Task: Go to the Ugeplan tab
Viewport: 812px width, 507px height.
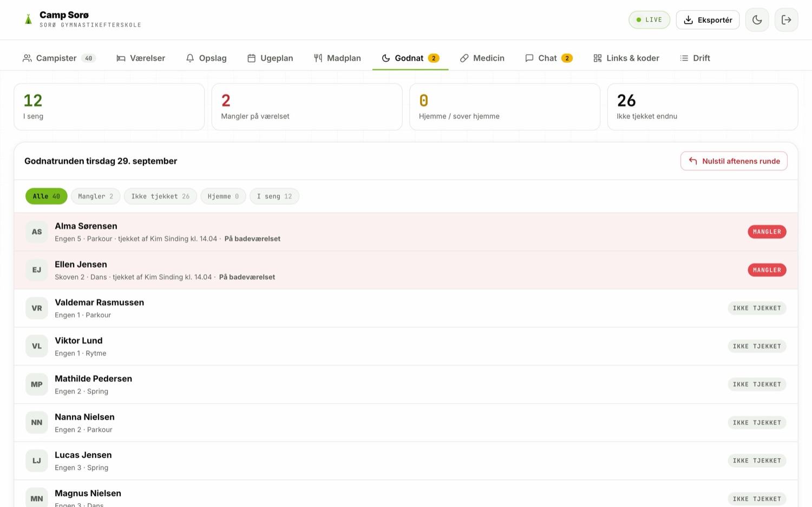Action: (x=270, y=58)
